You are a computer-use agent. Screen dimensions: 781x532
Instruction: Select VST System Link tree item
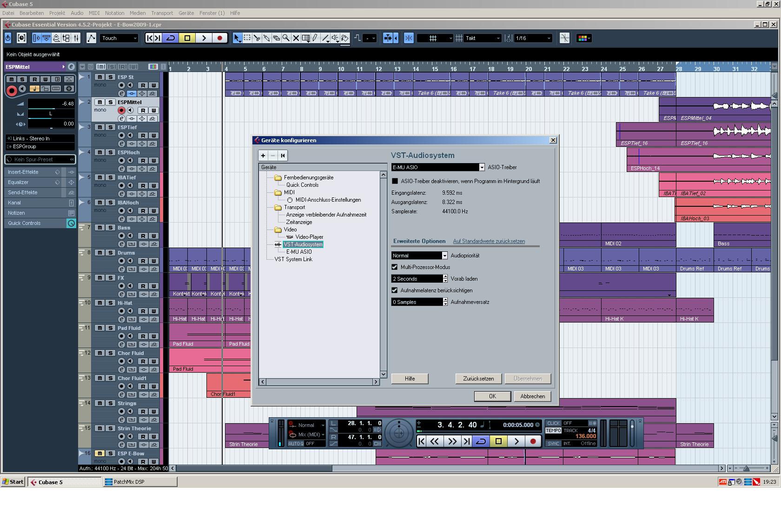[293, 259]
